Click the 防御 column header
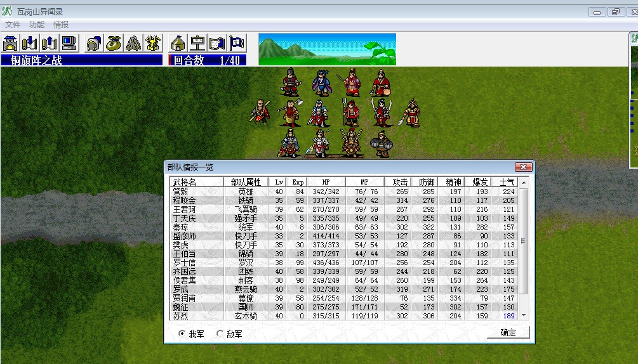The width and height of the screenshot is (638, 364). [x=425, y=182]
